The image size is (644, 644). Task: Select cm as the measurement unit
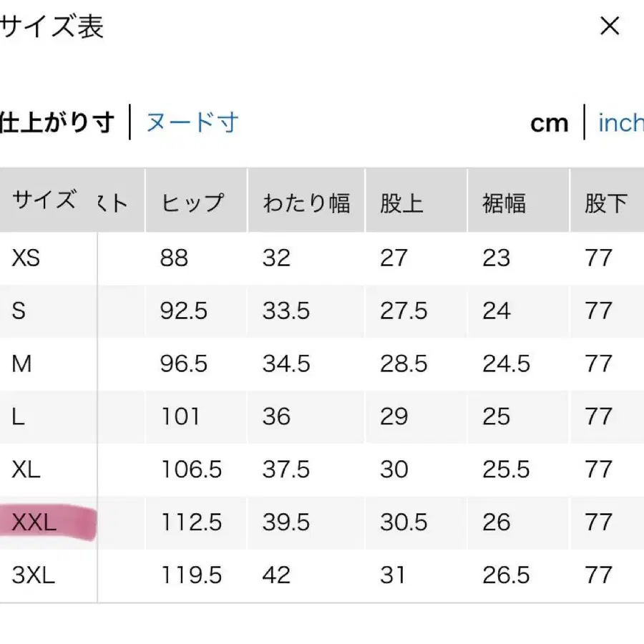pyautogui.click(x=550, y=123)
